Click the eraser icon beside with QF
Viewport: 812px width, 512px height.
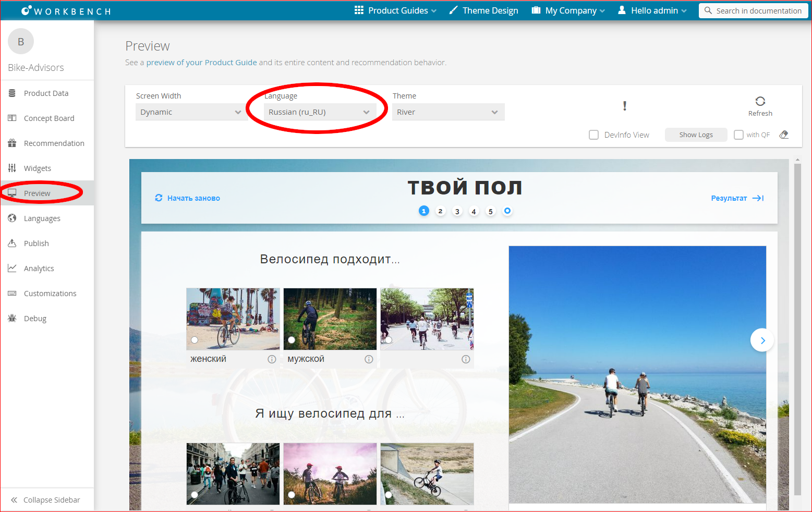(784, 135)
